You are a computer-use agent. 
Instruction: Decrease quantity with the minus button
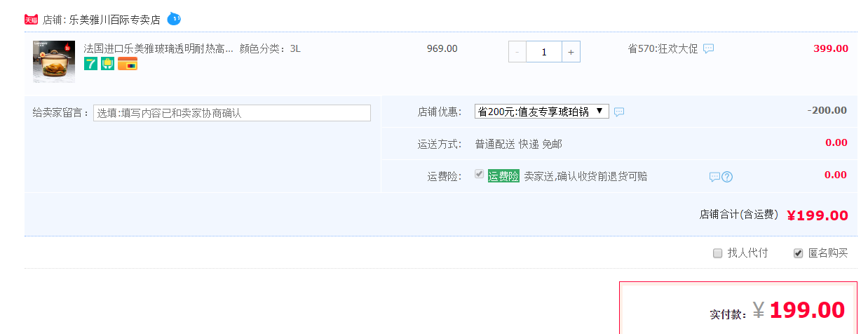tap(517, 52)
